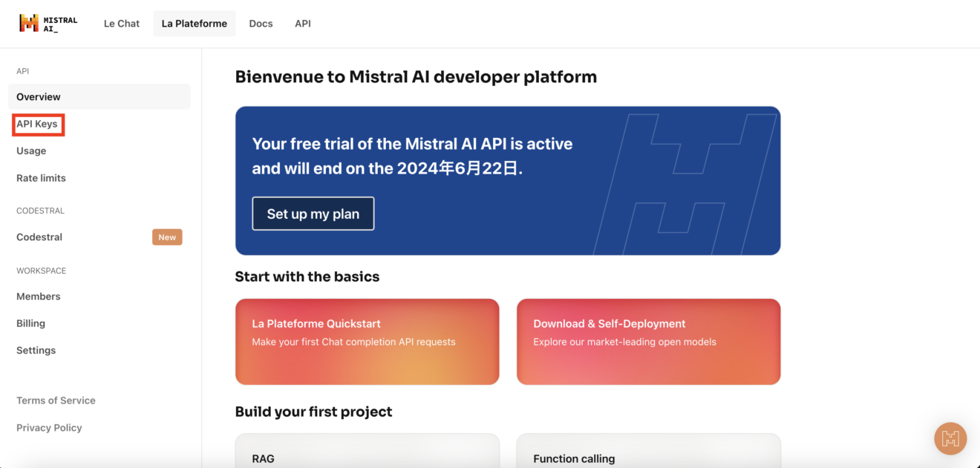Open the Terms of Service link

[56, 401]
